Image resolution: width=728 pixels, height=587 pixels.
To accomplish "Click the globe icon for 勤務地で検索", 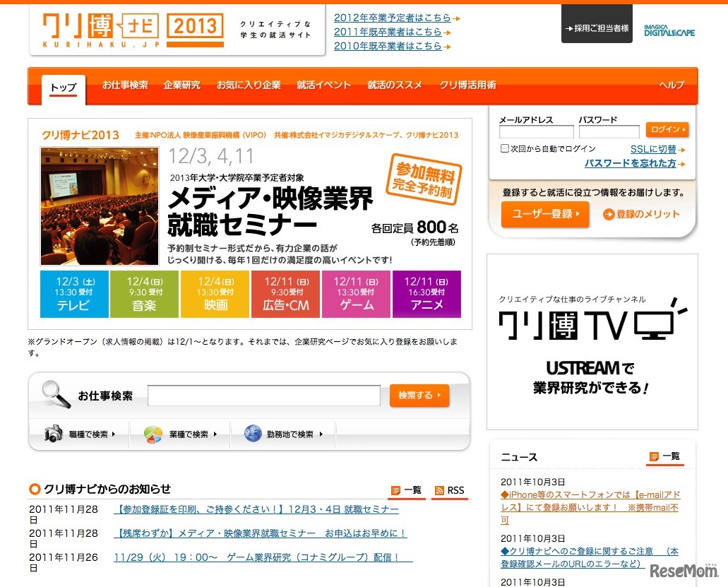I will tap(253, 433).
